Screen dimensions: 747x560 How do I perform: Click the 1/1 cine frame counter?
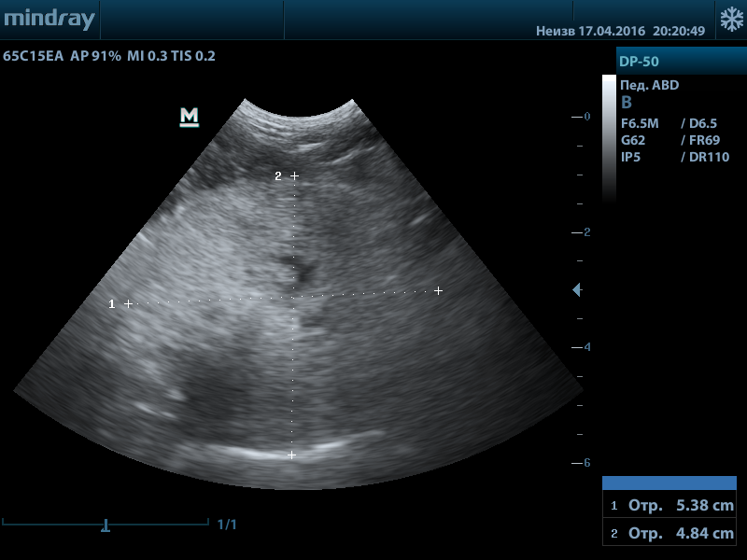coord(227,525)
